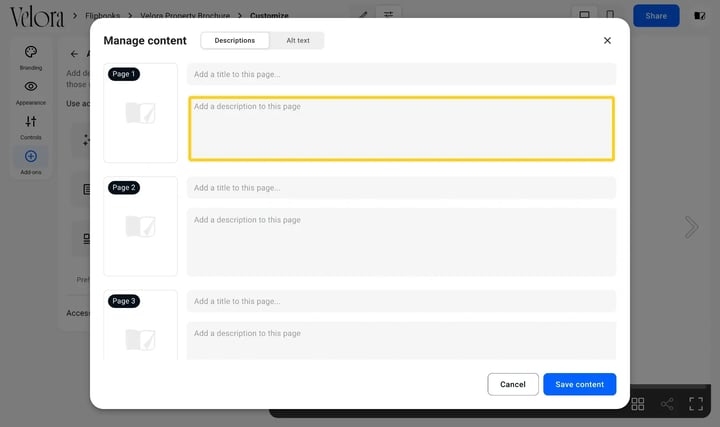Click the customize sliders icon in header
The width and height of the screenshot is (720, 427).
point(388,15)
